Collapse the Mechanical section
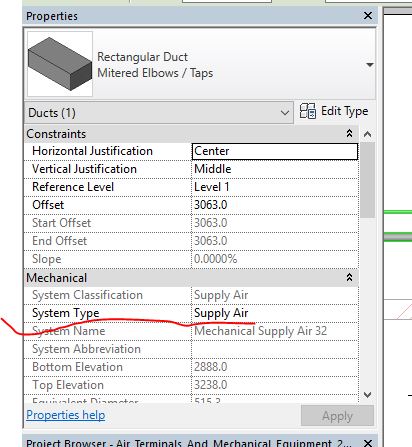The image size is (412, 447). pyautogui.click(x=349, y=277)
